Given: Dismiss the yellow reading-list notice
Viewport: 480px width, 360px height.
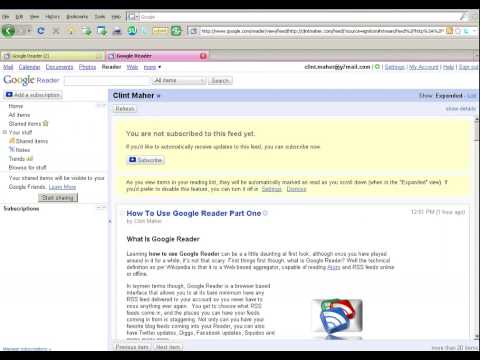Looking at the screenshot, I should [296, 189].
